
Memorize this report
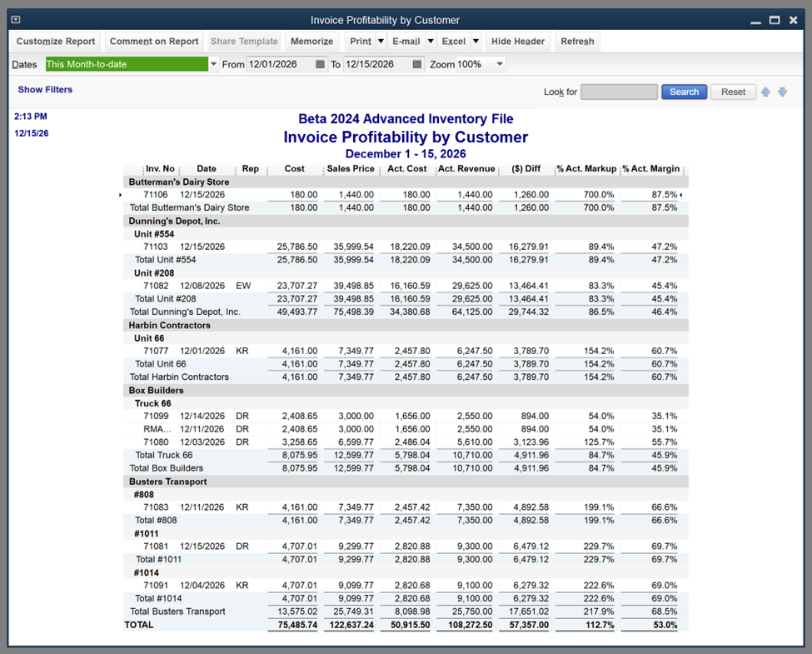(x=312, y=41)
